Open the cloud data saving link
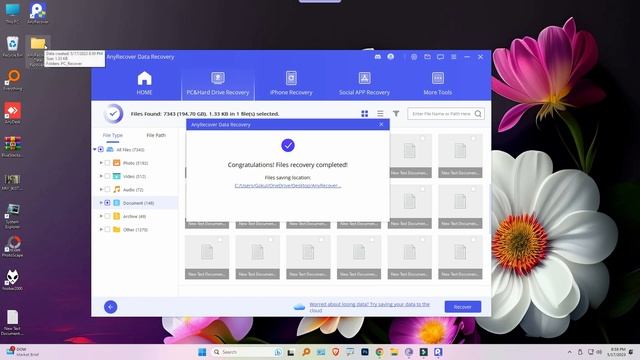640x360 pixels. (369, 307)
